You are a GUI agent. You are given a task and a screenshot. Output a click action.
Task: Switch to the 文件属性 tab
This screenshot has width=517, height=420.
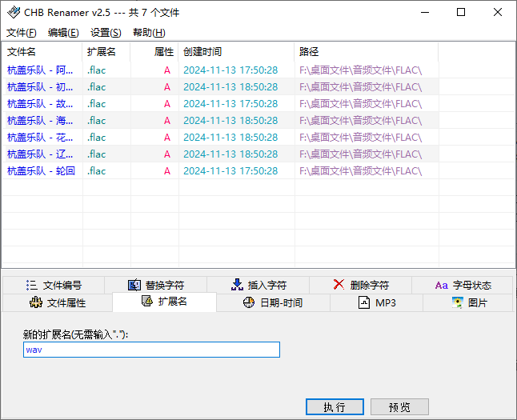[58, 302]
